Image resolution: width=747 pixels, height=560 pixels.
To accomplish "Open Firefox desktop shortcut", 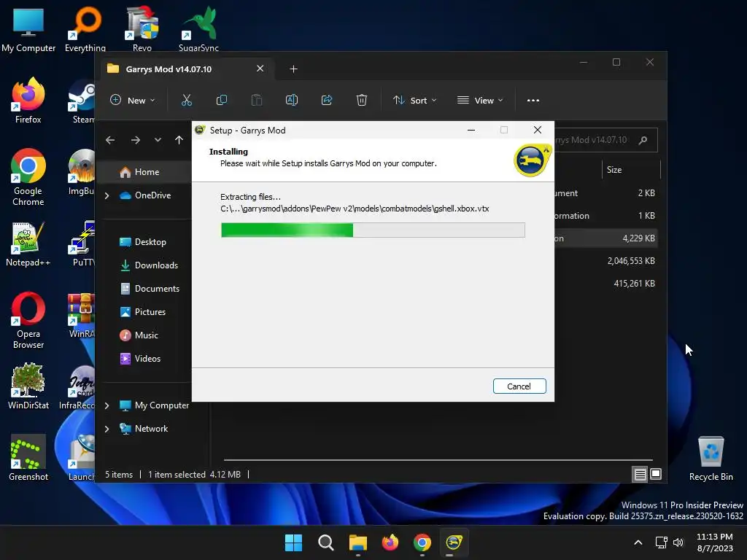I will click(x=28, y=101).
